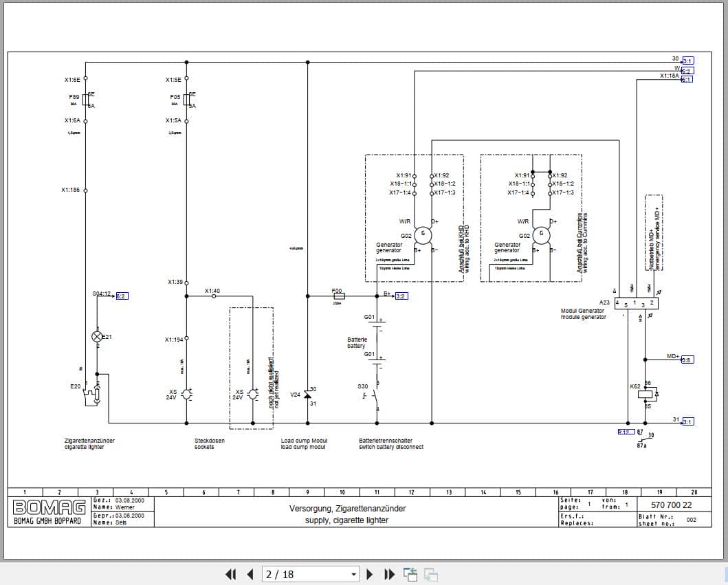
Task: Follow the 3:8 cross-reference beside MD+
Action: [687, 360]
